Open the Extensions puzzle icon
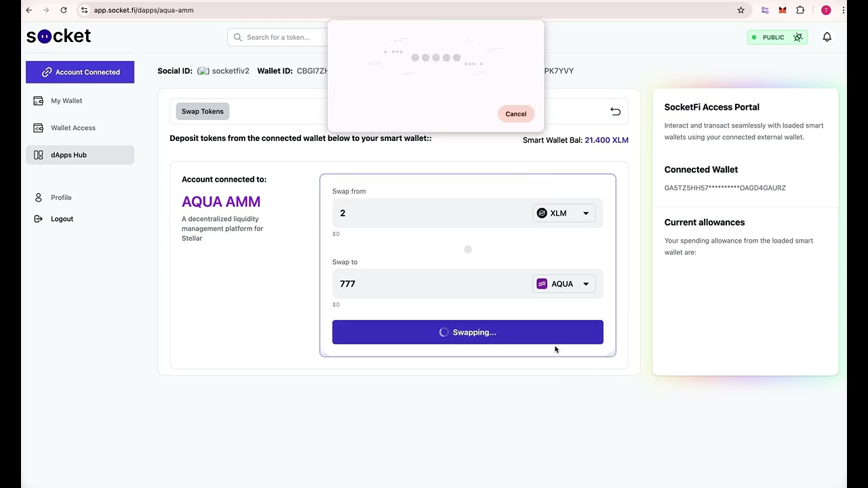The image size is (868, 488). coord(800,10)
